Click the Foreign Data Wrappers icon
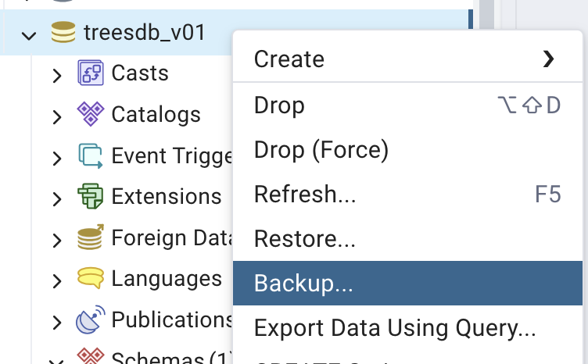 [91, 237]
